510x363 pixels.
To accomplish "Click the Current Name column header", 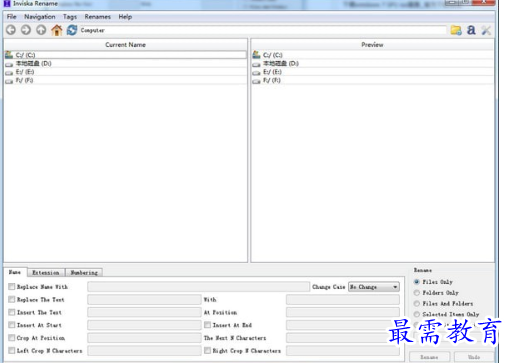I will 126,45.
